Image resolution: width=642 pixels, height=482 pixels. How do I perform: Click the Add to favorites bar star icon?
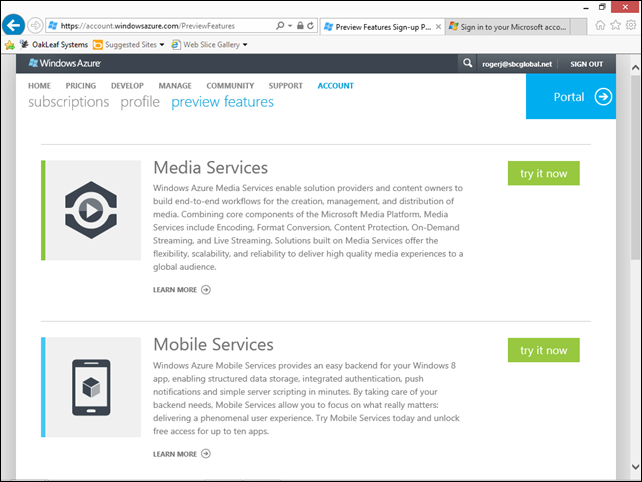click(9, 45)
